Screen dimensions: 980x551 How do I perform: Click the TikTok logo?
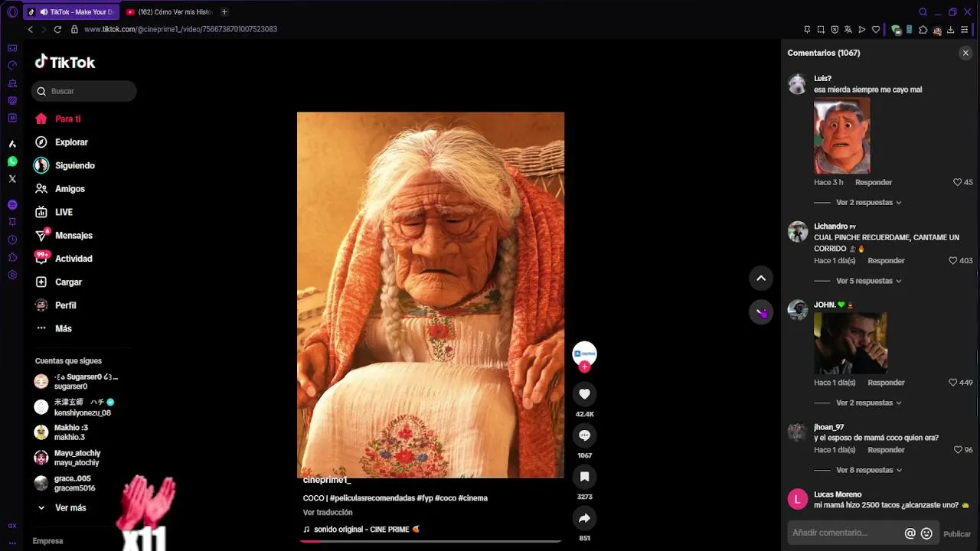coord(65,62)
